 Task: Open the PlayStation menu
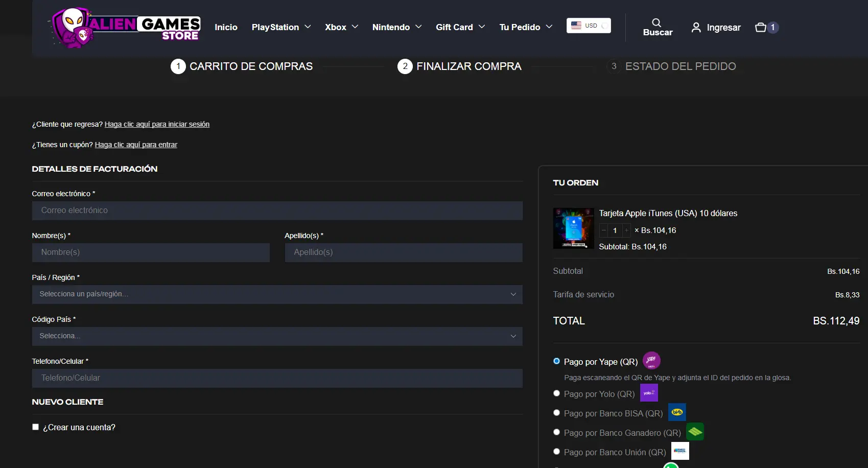[x=281, y=27]
